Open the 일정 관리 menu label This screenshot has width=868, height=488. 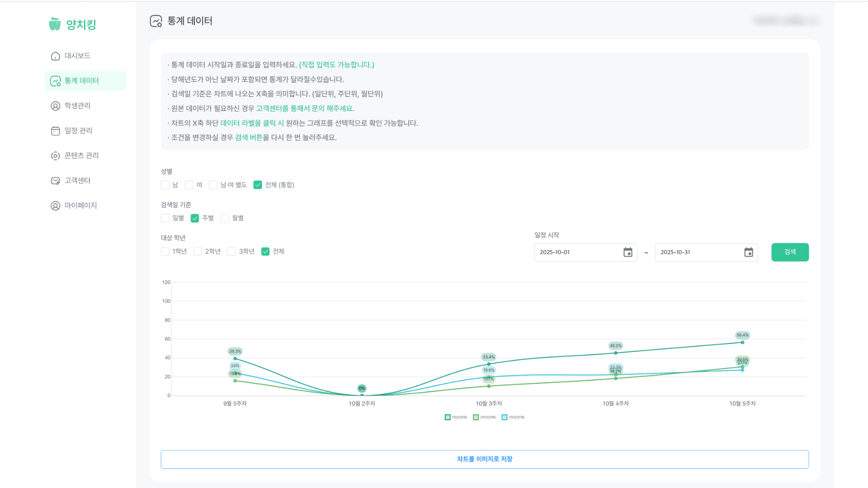tap(78, 131)
